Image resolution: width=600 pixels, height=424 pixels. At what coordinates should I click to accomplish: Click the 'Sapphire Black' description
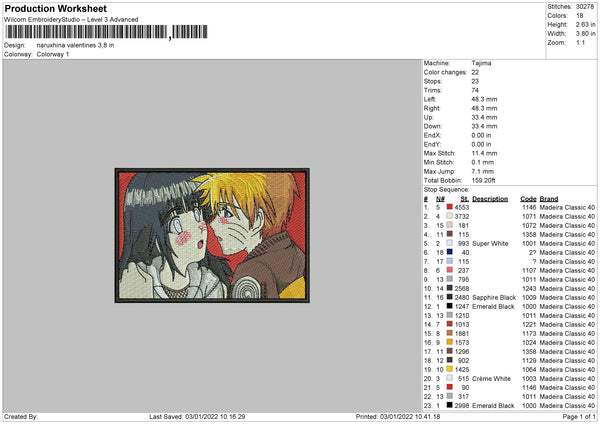494,297
